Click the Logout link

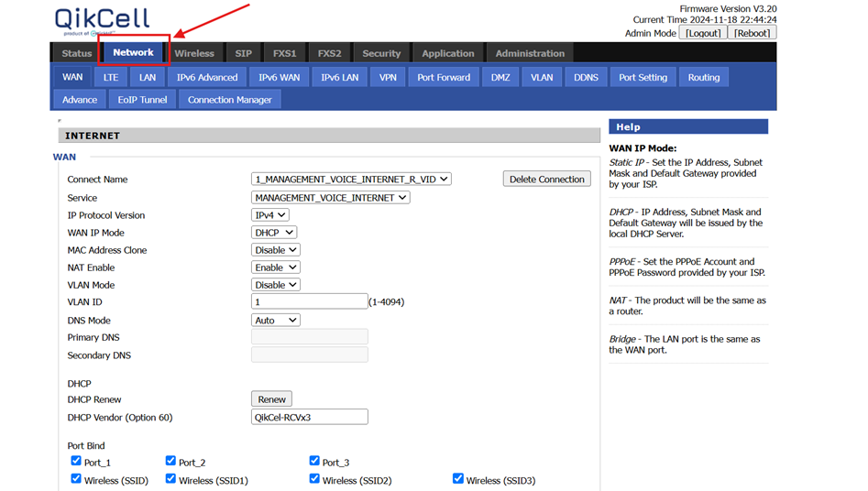tap(703, 33)
